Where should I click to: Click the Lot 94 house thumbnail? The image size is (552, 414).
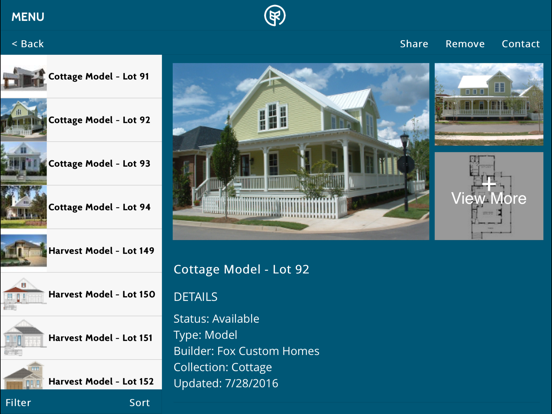[x=24, y=207]
